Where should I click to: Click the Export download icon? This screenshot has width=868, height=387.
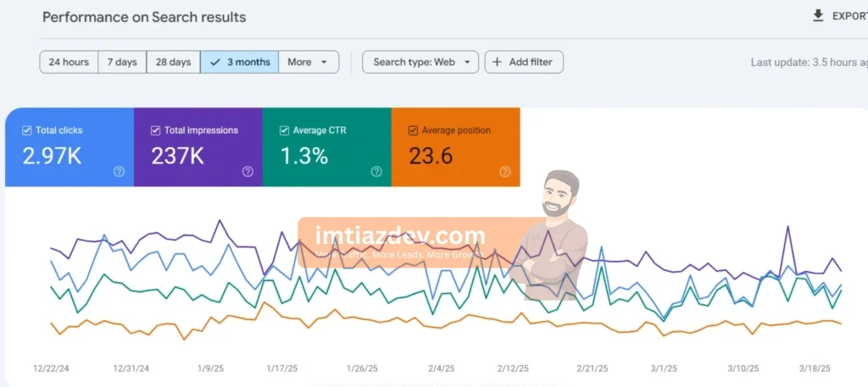(818, 16)
